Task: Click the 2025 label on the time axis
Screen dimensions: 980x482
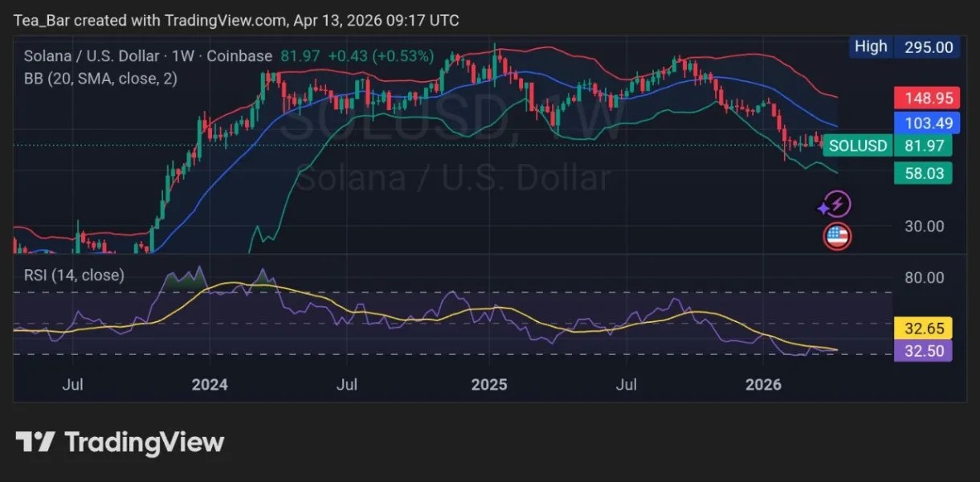Action: click(489, 385)
